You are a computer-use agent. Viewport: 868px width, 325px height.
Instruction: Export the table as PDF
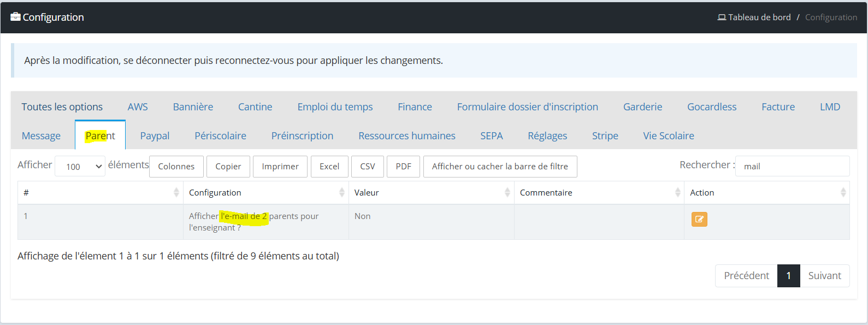(x=404, y=167)
